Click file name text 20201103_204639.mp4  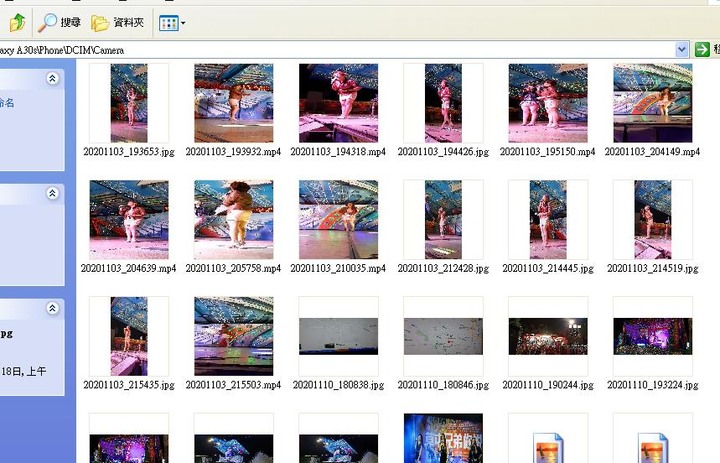click(129, 268)
